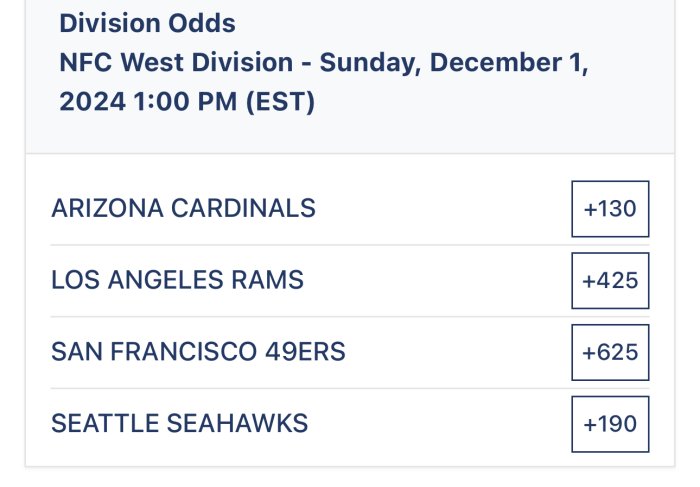700x487 pixels.
Task: Select the SAN FRANCISCO 49ERS team name
Action: click(198, 352)
